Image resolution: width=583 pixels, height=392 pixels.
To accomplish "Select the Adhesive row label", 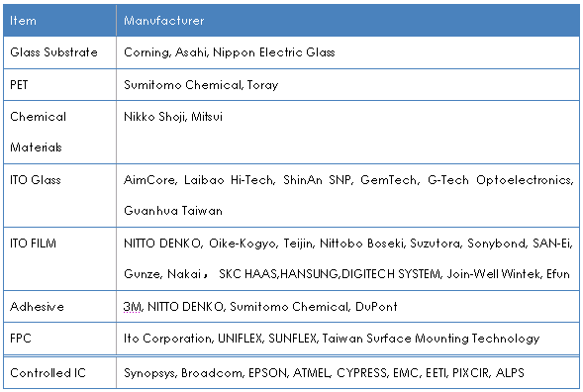I will pos(37,307).
